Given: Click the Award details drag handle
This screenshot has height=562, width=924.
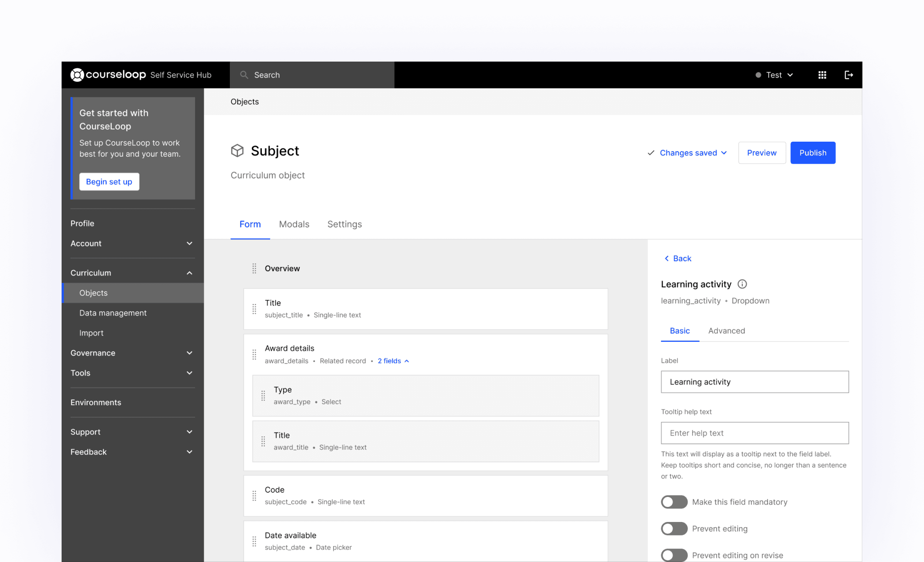Looking at the screenshot, I should pyautogui.click(x=254, y=354).
